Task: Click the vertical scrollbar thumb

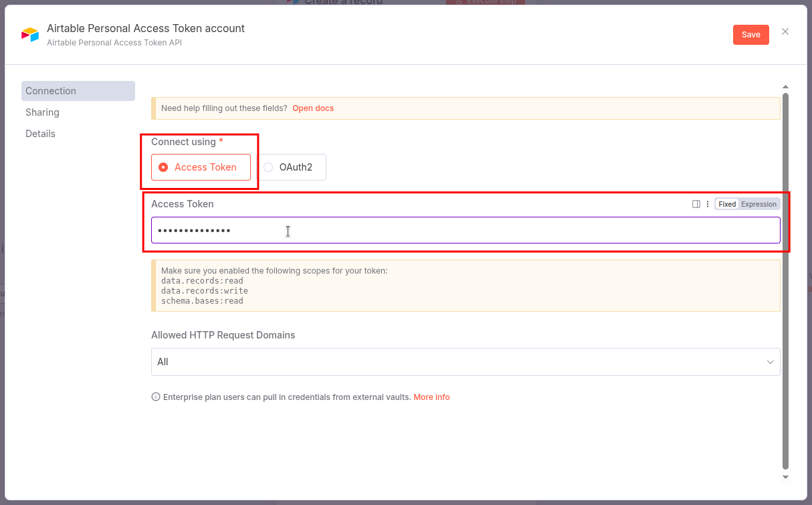Action: click(x=786, y=281)
